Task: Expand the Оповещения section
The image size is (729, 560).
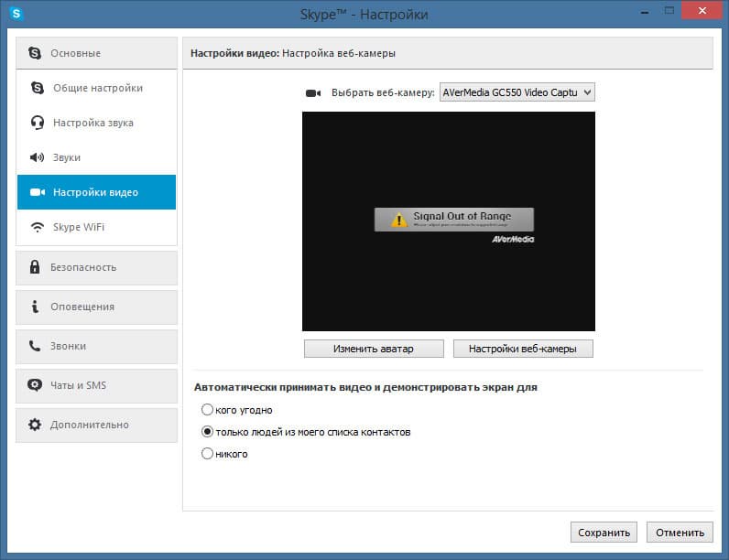Action: click(97, 307)
